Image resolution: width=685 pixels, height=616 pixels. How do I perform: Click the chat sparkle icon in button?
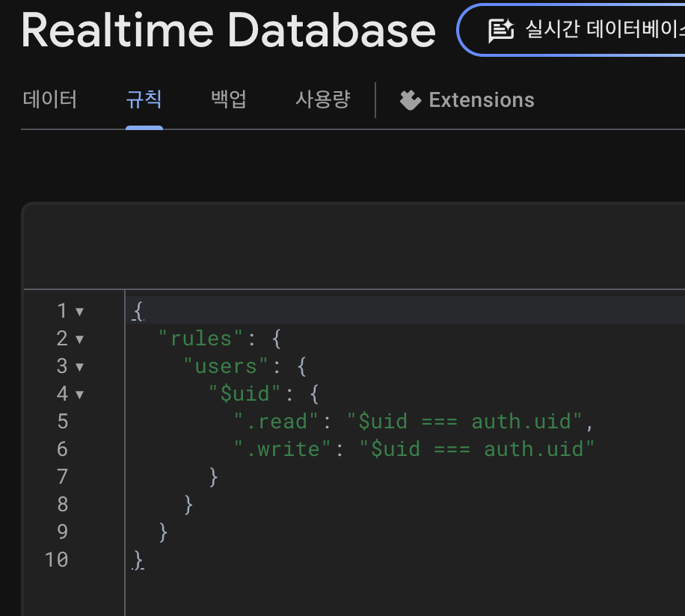(500, 31)
